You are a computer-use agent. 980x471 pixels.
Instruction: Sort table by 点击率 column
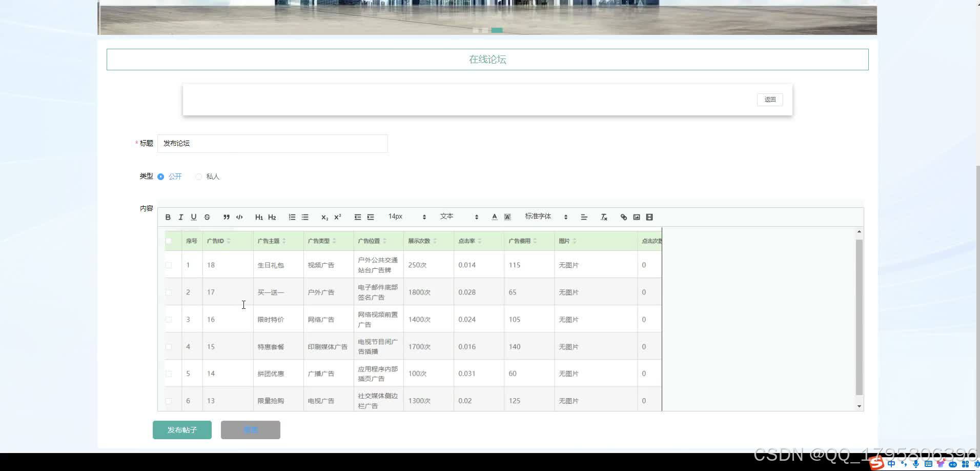[479, 241]
